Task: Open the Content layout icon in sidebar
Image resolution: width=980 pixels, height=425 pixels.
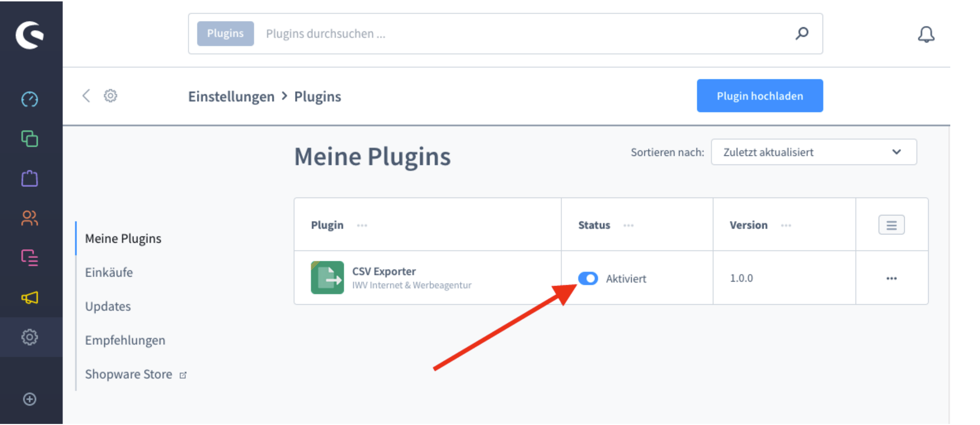Action: [x=30, y=258]
